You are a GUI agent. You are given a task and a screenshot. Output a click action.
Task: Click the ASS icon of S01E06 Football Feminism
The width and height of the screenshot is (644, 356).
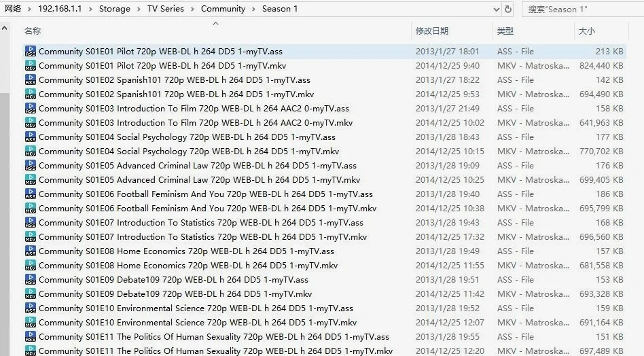tap(31, 194)
